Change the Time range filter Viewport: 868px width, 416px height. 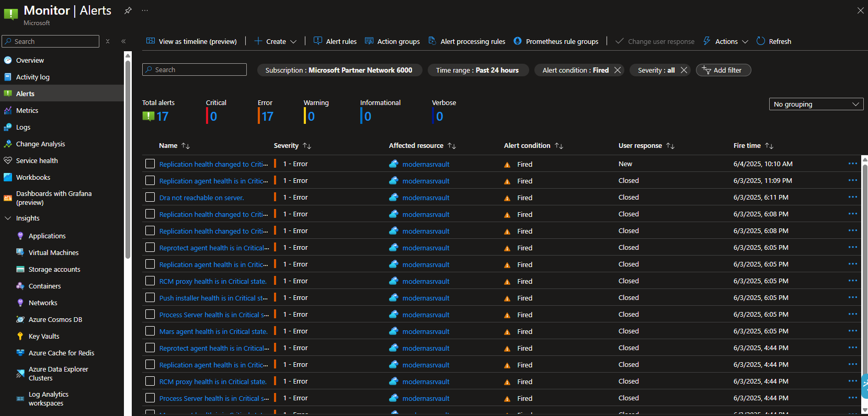click(477, 70)
